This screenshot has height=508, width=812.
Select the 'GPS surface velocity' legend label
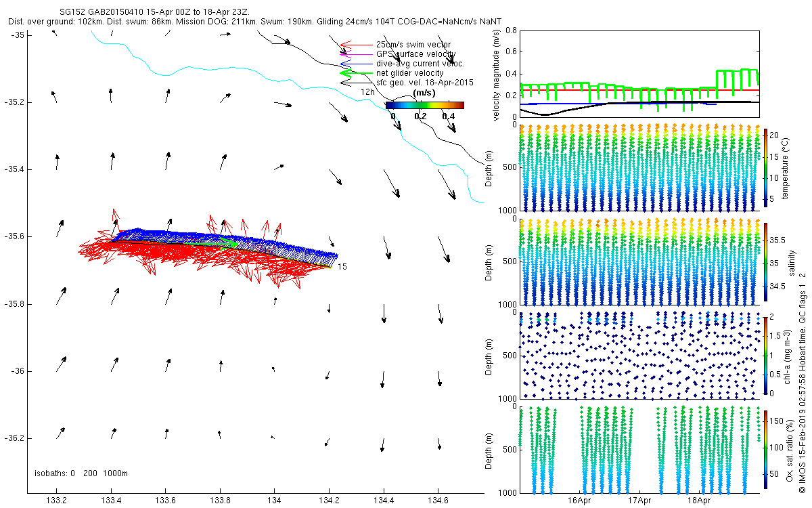[x=415, y=54]
